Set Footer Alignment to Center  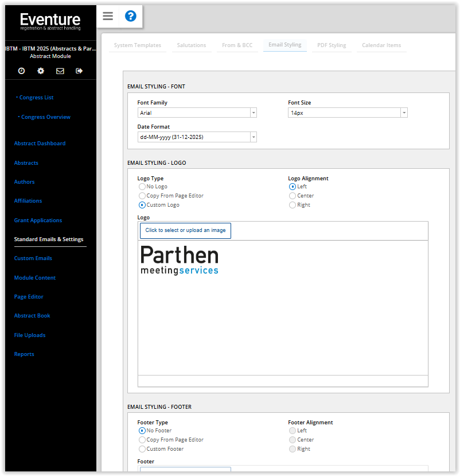pos(293,440)
